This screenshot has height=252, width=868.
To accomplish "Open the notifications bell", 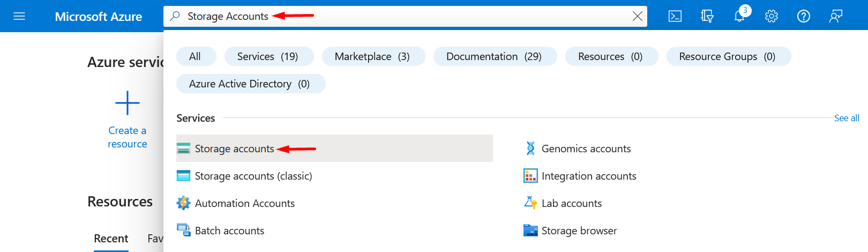I will 739,16.
